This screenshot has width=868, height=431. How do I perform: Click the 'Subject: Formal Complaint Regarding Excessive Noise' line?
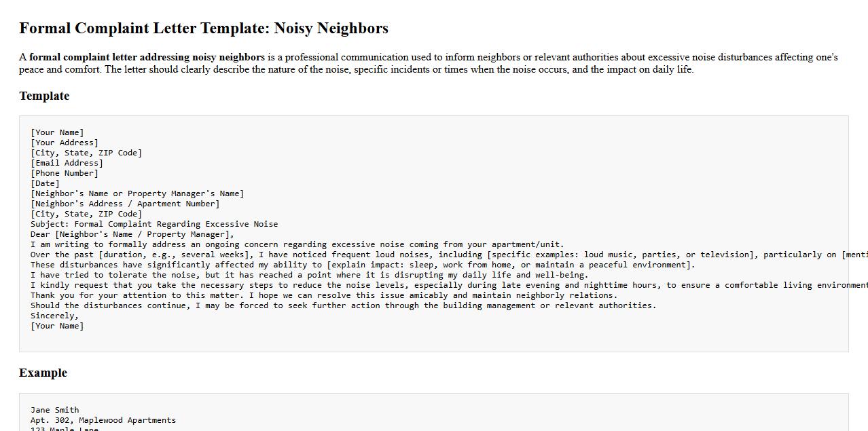[x=154, y=224]
